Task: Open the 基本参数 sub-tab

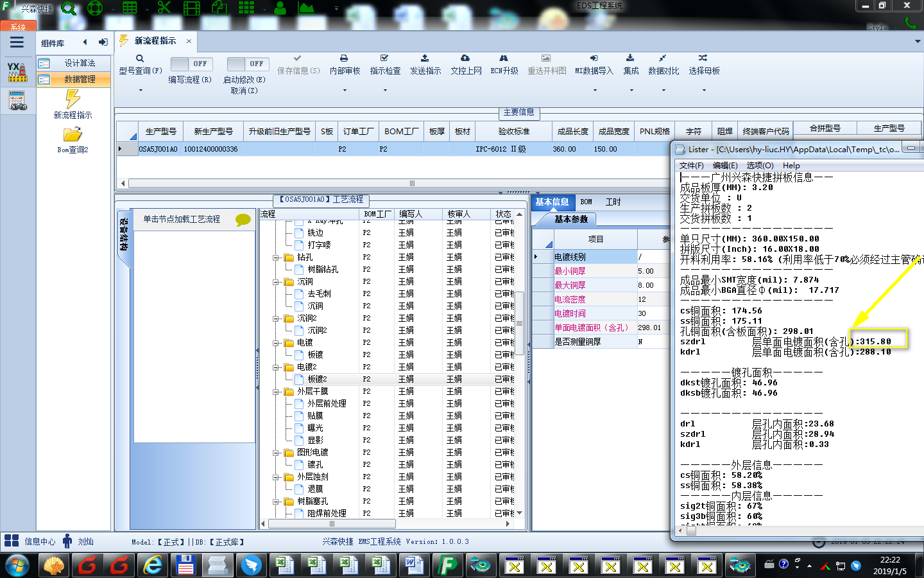Action: [x=571, y=219]
